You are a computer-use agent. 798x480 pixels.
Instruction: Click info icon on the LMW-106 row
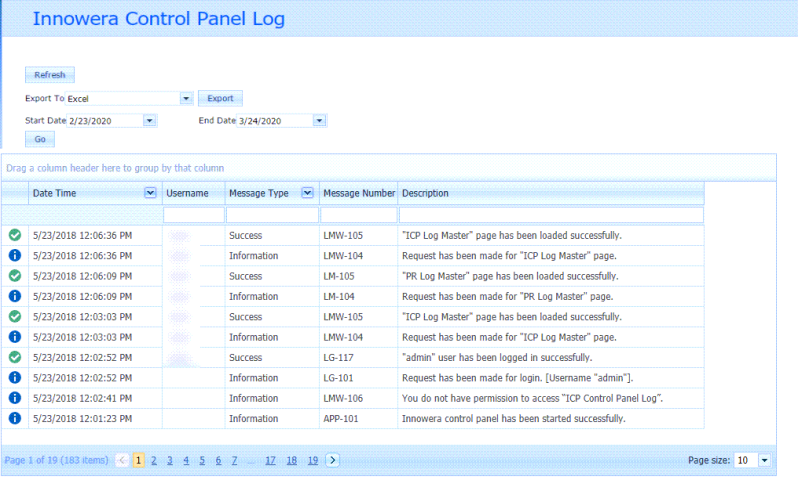pos(15,398)
